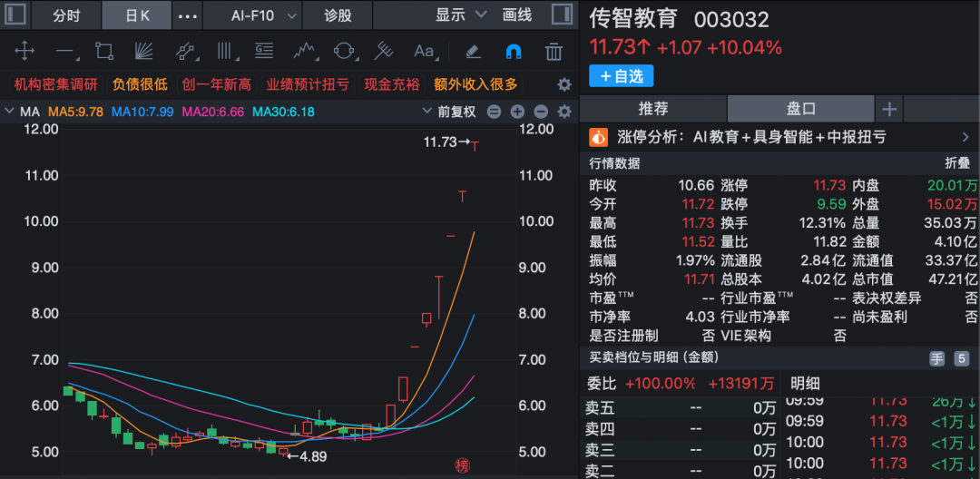This screenshot has height=479, width=980.
Task: Click the 负债很低 tag
Action: pos(140,84)
